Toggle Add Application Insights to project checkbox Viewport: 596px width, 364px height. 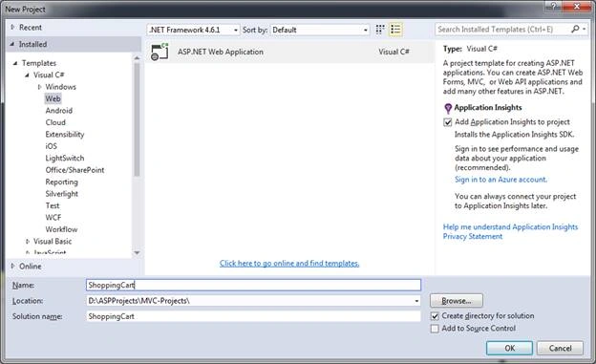pyautogui.click(x=448, y=122)
